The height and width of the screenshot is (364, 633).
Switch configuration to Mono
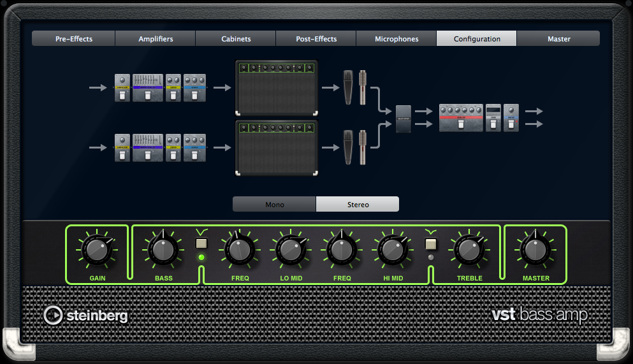tap(274, 205)
